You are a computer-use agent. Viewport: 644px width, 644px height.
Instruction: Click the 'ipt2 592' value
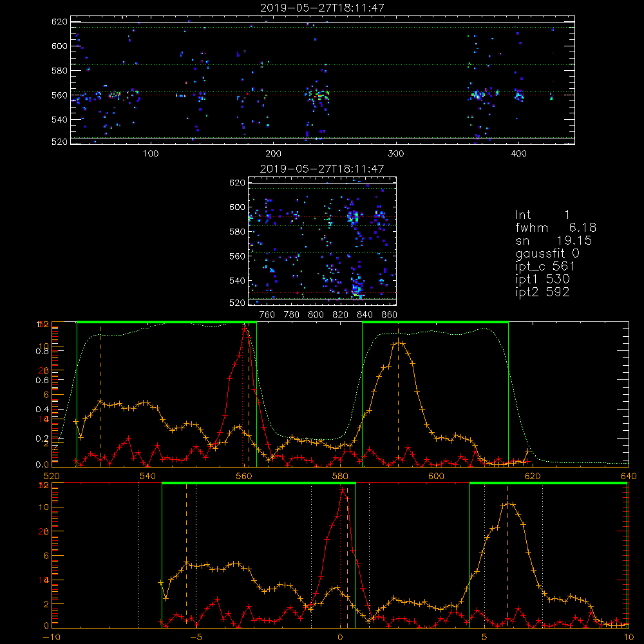click(542, 292)
